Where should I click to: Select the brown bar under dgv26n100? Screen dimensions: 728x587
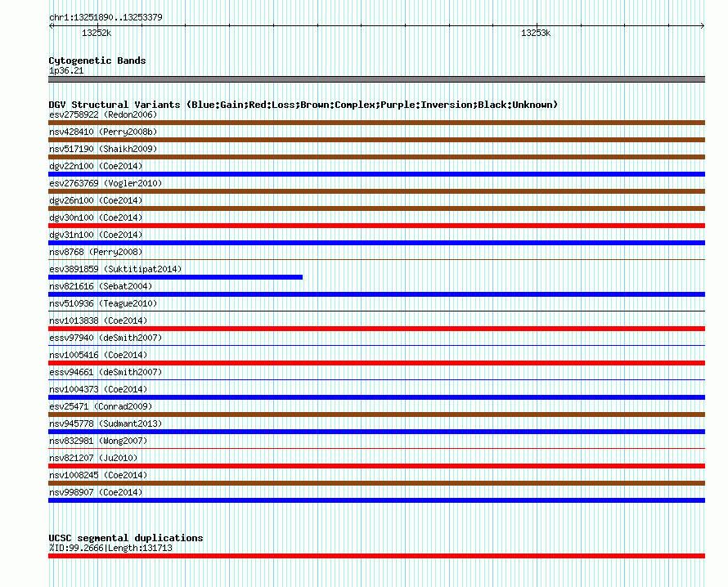[x=376, y=208]
